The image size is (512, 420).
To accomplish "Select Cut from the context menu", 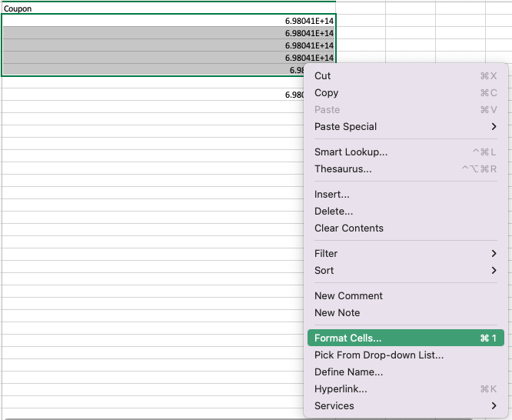I will [x=323, y=76].
